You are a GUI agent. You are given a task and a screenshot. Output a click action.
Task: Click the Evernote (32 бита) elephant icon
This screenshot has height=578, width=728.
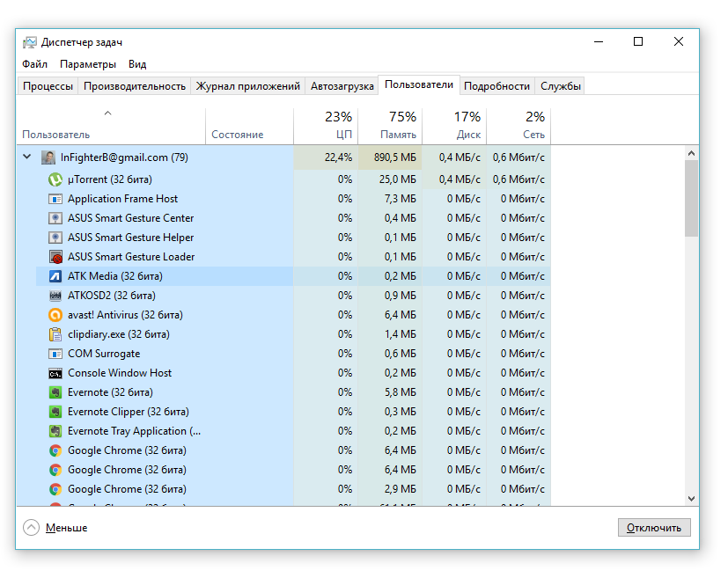55,392
